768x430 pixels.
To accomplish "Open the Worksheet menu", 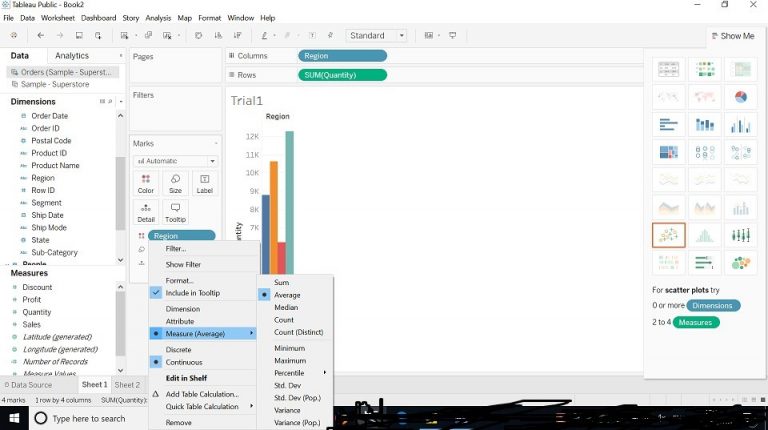I will point(58,18).
